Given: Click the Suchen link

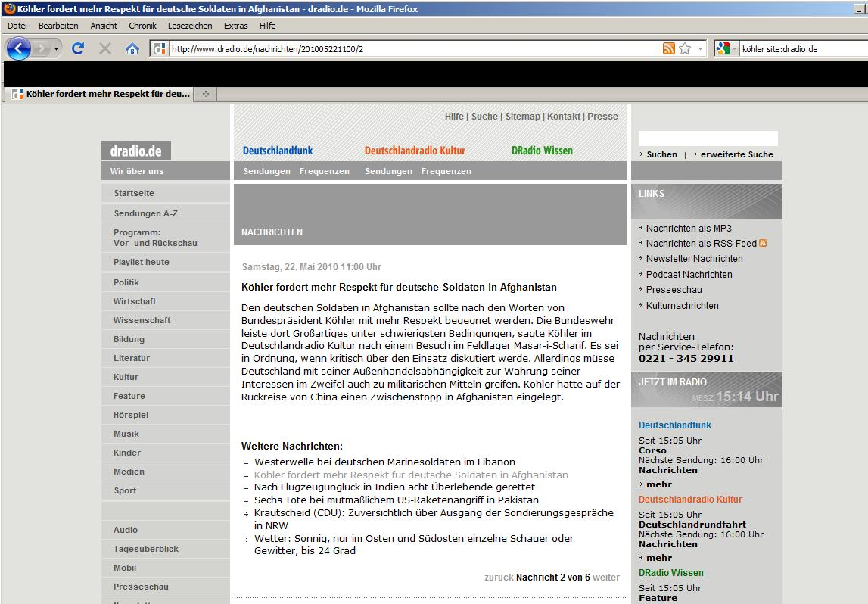Looking at the screenshot, I should [661, 154].
